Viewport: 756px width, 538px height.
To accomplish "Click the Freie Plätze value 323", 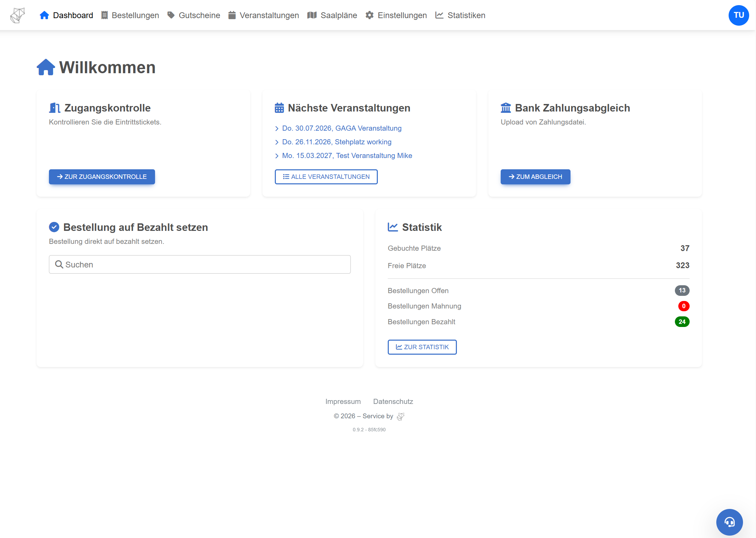I will pos(682,265).
